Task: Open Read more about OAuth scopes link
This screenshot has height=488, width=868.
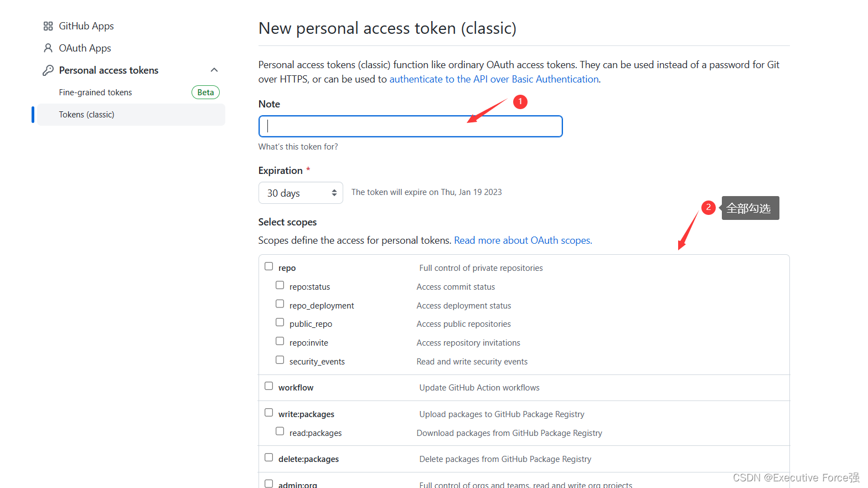Action: tap(523, 240)
